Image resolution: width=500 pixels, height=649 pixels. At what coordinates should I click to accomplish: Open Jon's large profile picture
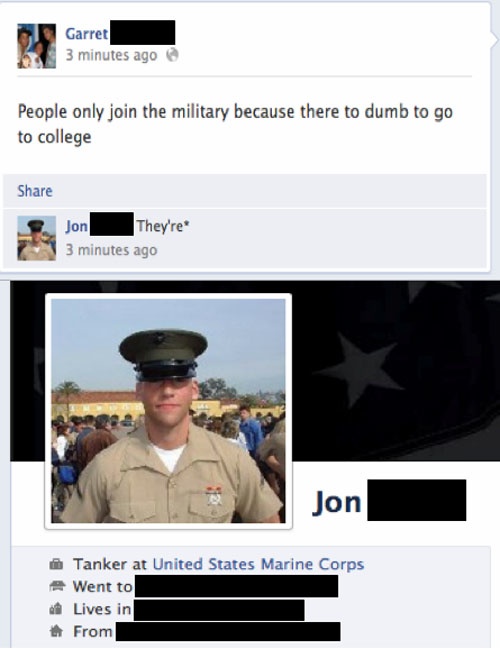tap(168, 411)
